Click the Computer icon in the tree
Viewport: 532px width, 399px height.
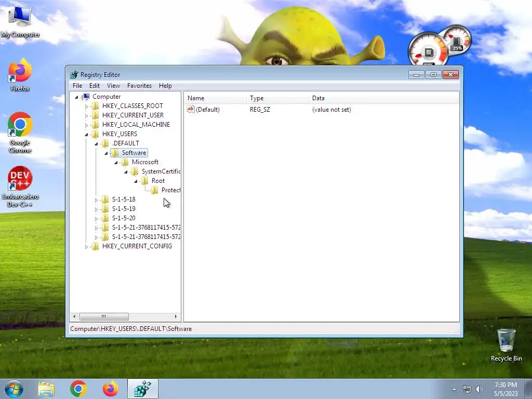coord(86,97)
